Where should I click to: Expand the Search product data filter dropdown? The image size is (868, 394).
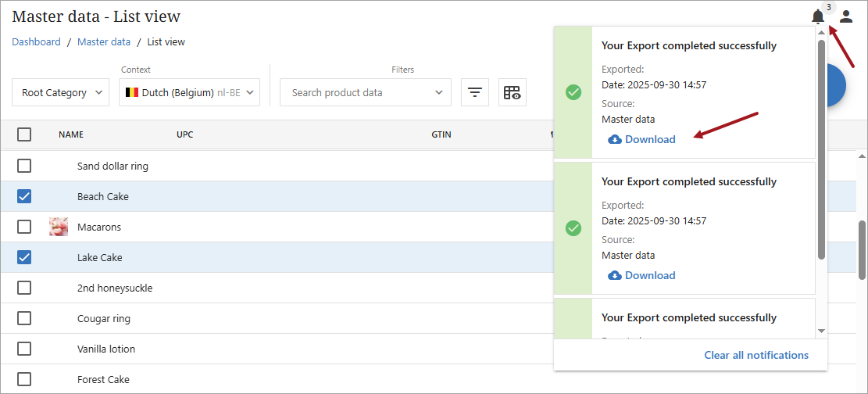tap(365, 92)
